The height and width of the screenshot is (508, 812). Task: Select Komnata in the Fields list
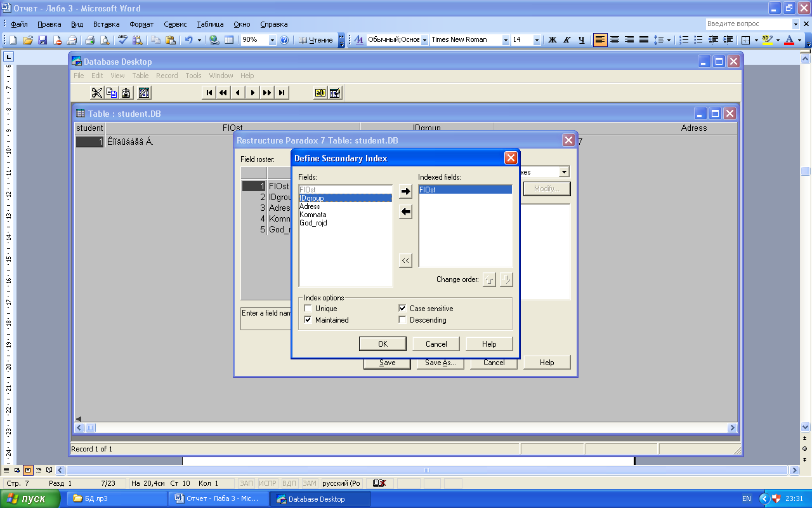click(313, 215)
